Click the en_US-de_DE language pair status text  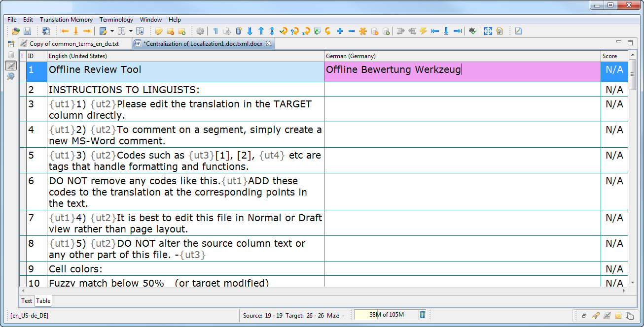click(30, 315)
